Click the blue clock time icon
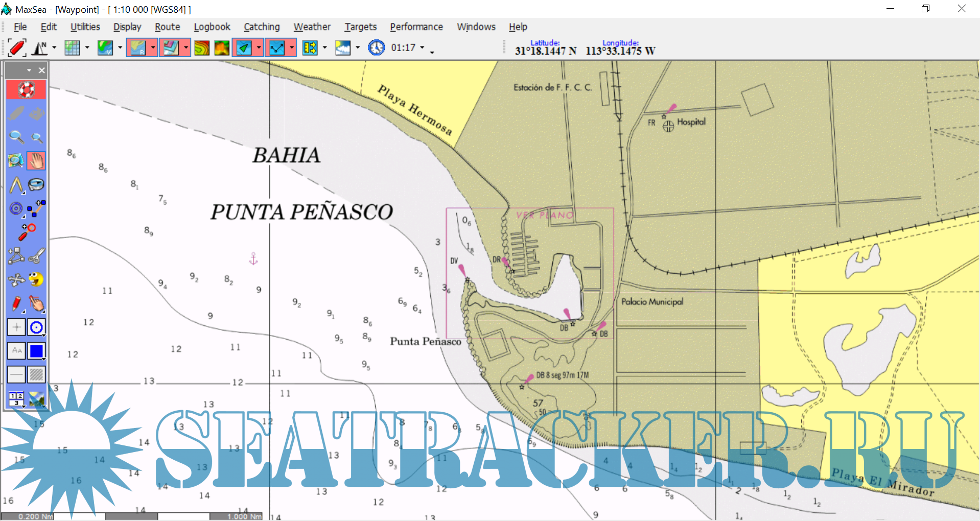This screenshot has height=521, width=980. [x=377, y=48]
